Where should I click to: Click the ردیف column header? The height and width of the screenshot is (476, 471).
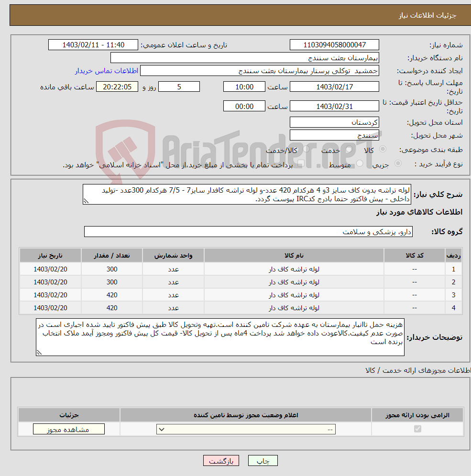[453, 255]
